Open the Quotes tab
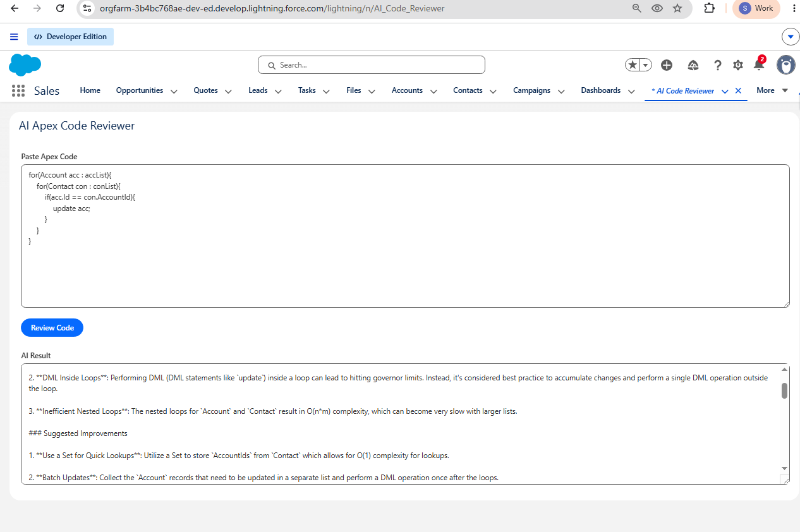800x532 pixels. [206, 90]
